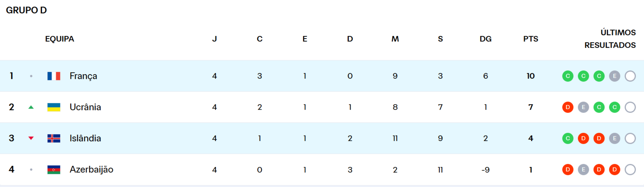Viewport: 644px width, 187px height.
Task: Click the France flag icon
Action: point(54,76)
